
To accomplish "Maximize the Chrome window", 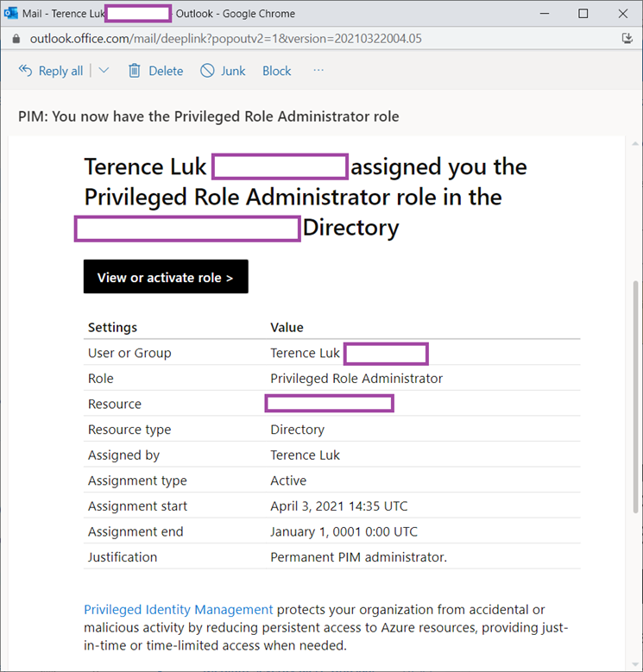I will (x=583, y=13).
